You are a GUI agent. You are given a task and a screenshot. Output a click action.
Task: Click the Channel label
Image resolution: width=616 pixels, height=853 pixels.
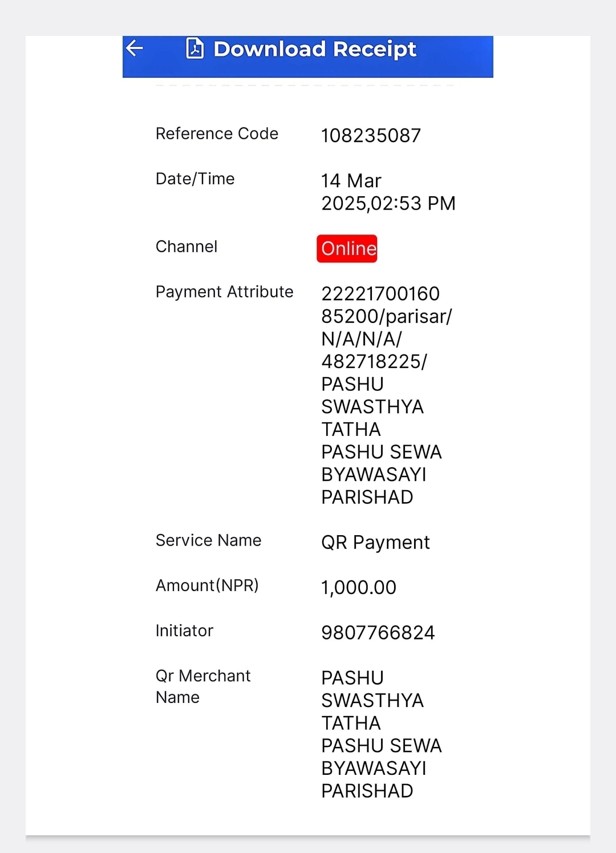(x=187, y=246)
